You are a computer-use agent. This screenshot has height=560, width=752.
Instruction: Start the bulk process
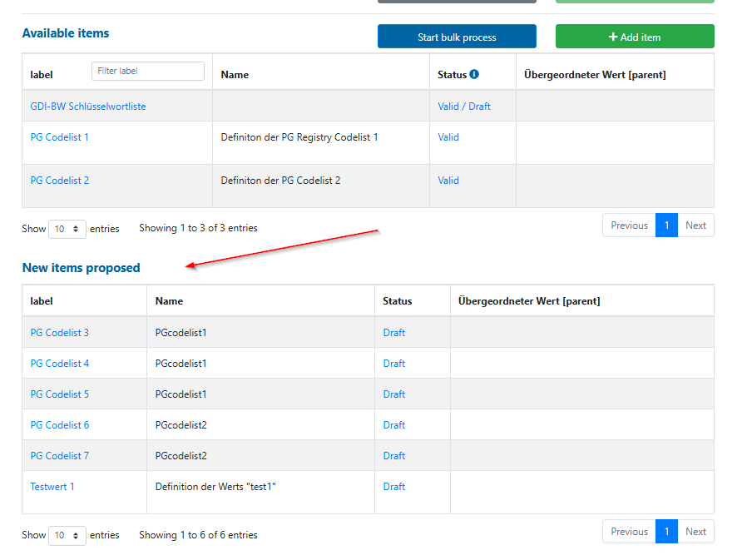tap(457, 37)
